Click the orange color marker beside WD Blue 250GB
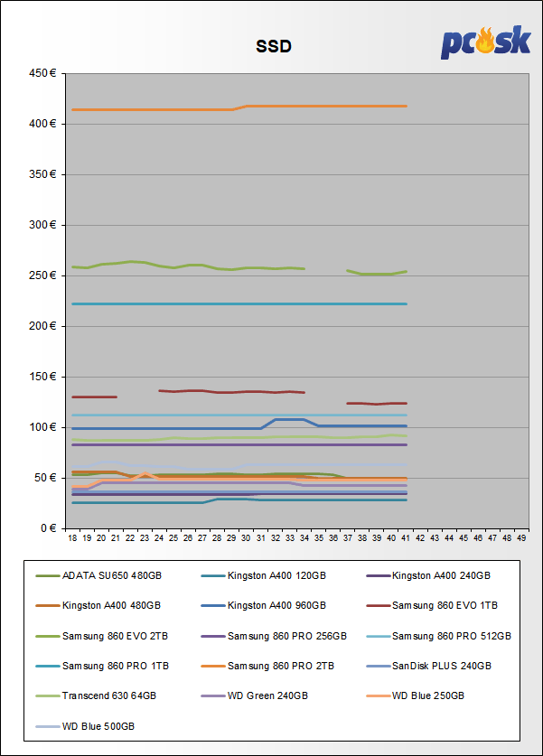This screenshot has height=756, width=543. click(x=378, y=696)
